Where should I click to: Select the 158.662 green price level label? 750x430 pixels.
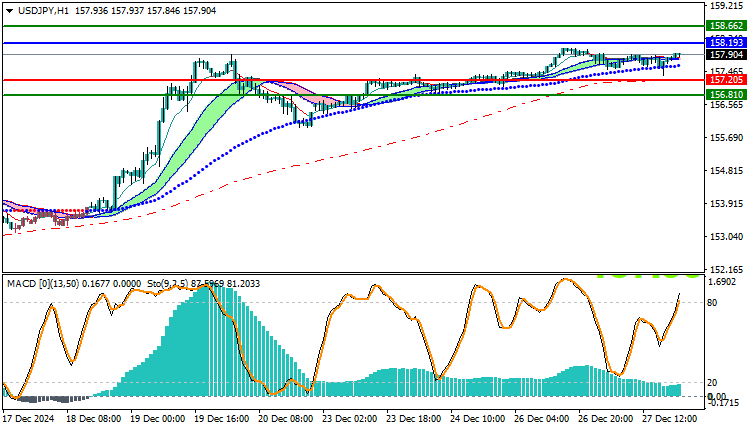coord(726,26)
